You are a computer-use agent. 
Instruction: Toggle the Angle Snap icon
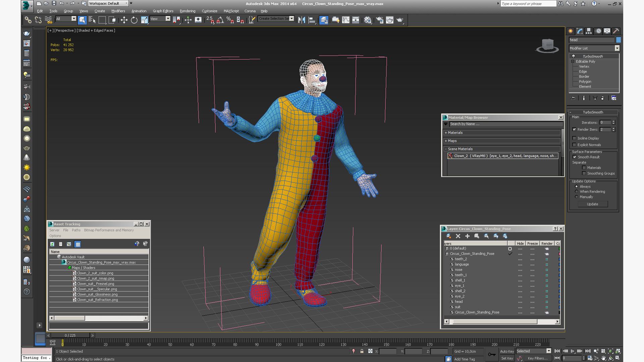(220, 20)
